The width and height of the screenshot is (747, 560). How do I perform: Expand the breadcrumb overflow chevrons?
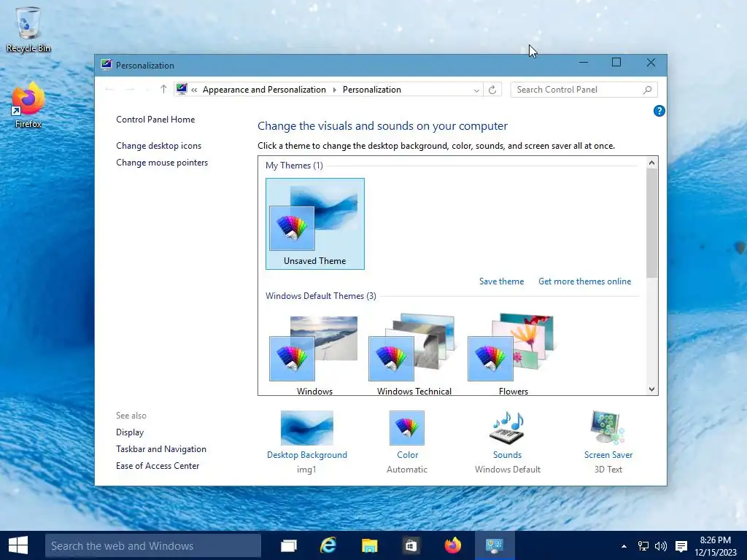click(x=194, y=90)
